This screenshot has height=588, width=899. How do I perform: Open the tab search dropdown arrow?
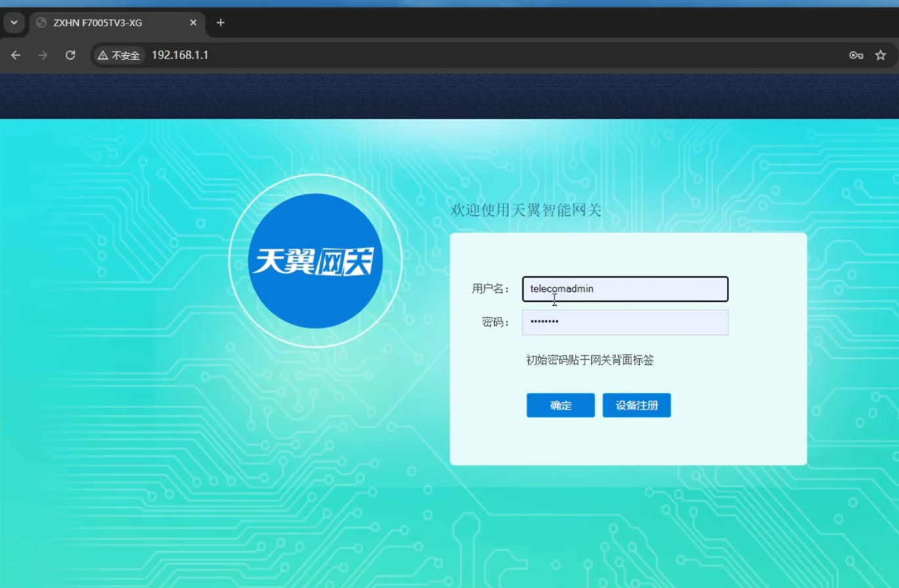(14, 22)
